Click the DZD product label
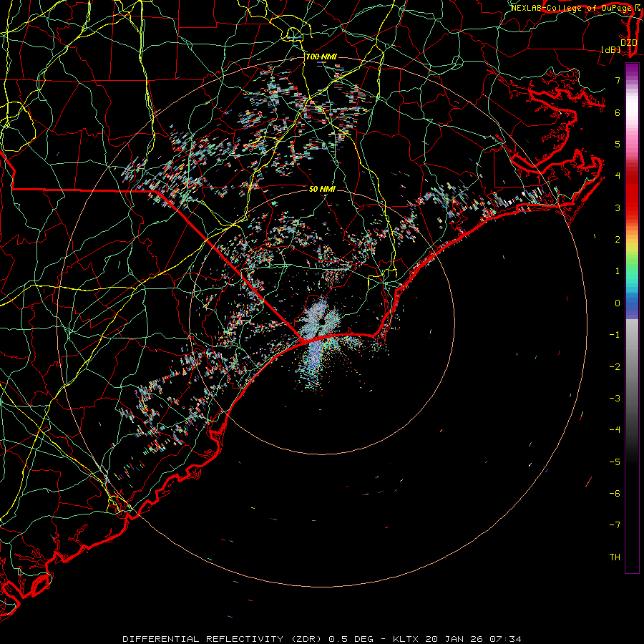The image size is (644, 644). [629, 43]
